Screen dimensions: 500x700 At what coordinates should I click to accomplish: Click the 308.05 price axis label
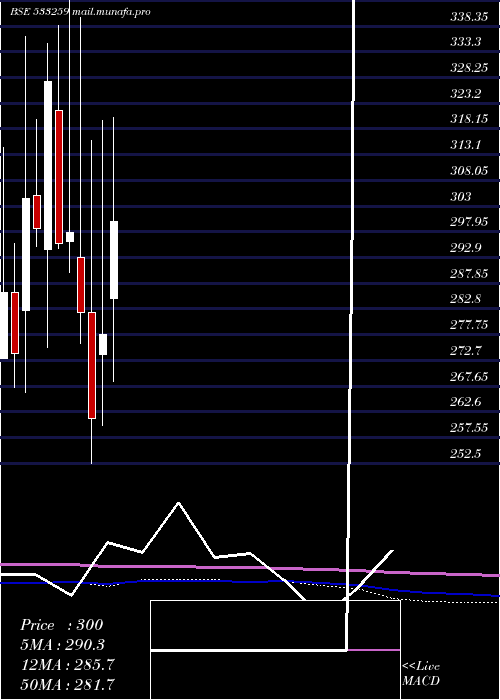[468, 171]
